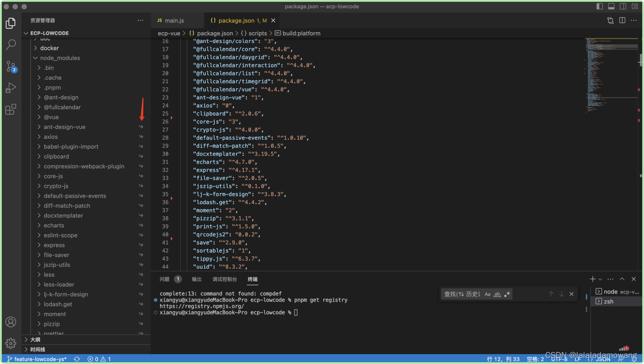This screenshot has width=644, height=364.
Task: Toggle match whole word in find widget
Action: (497, 294)
